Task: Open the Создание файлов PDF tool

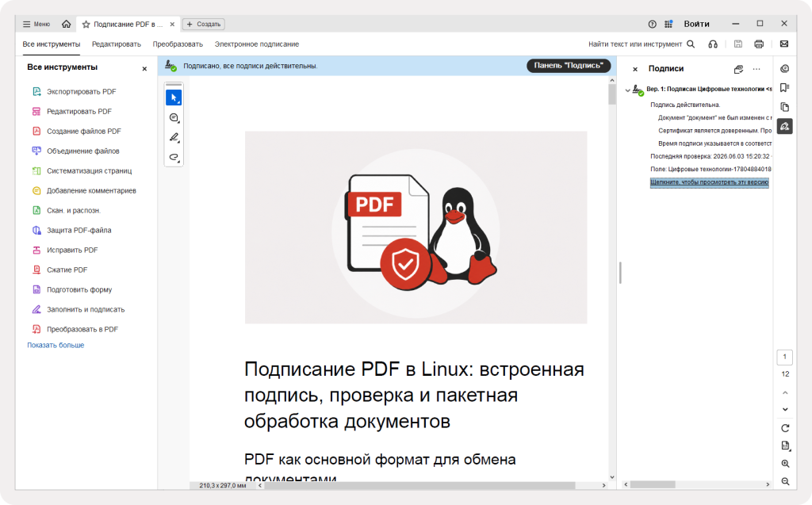Action: (76, 131)
